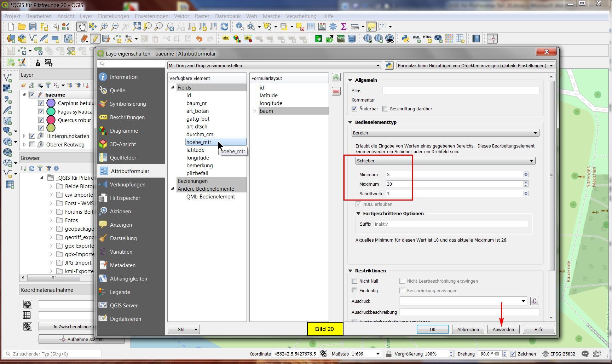This screenshot has height=364, width=612.
Task: Click the Refresh map icon
Action: [x=224, y=27]
